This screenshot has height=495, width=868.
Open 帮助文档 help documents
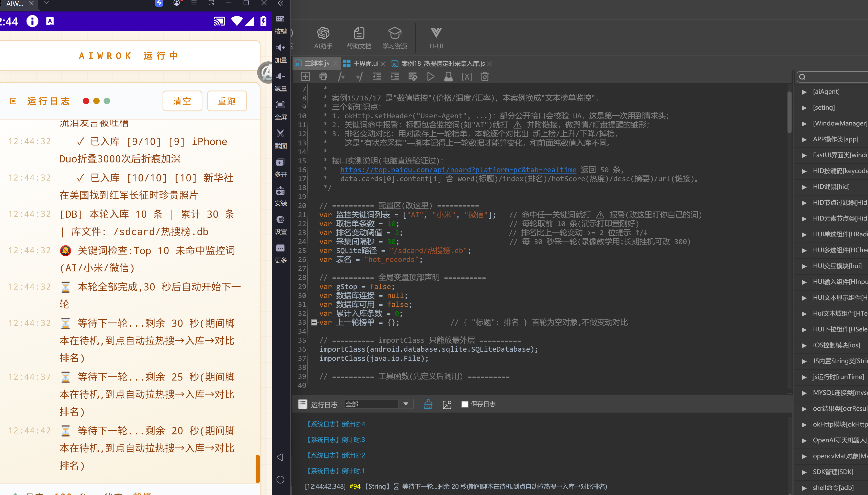click(x=359, y=38)
